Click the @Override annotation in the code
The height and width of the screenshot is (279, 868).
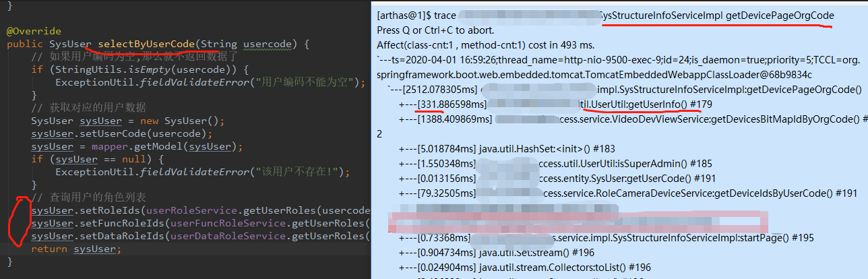(34, 32)
